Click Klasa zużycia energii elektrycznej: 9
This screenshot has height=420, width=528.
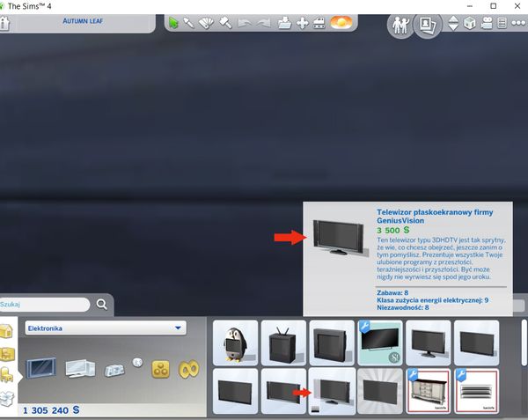[432, 300]
